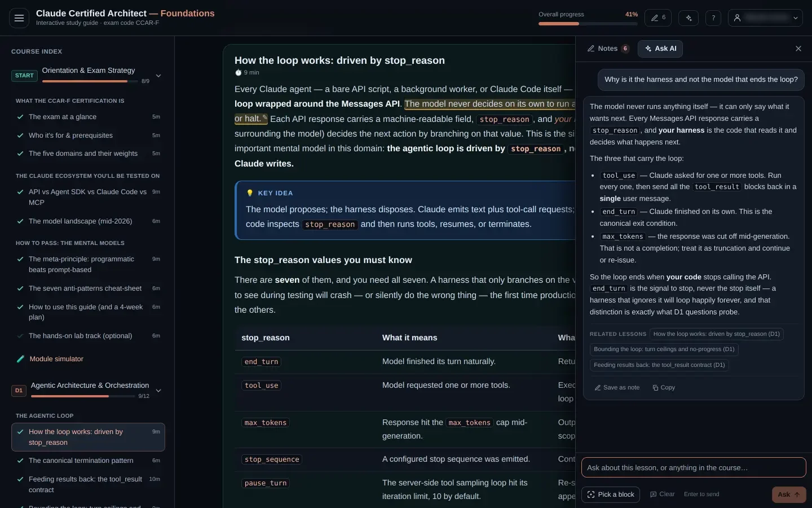Open lesson 'The exam at a glance'
Viewport: 812px width, 508px height.
(88, 117)
